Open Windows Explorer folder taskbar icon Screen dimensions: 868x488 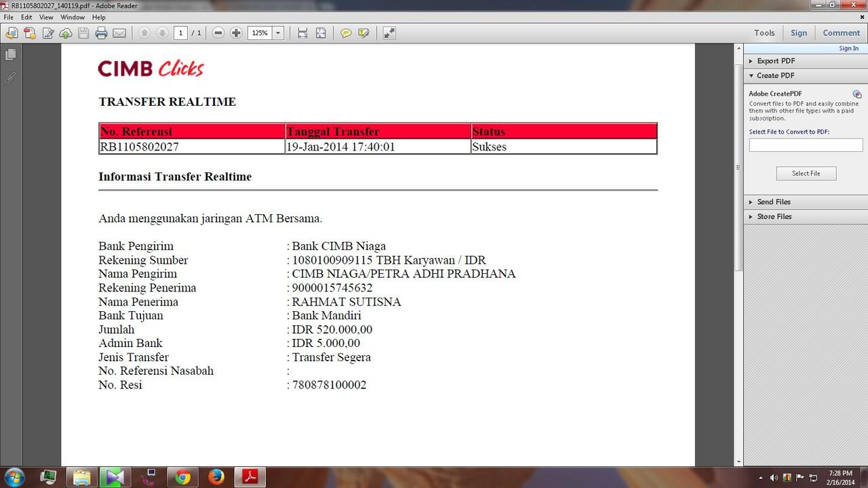coord(81,477)
